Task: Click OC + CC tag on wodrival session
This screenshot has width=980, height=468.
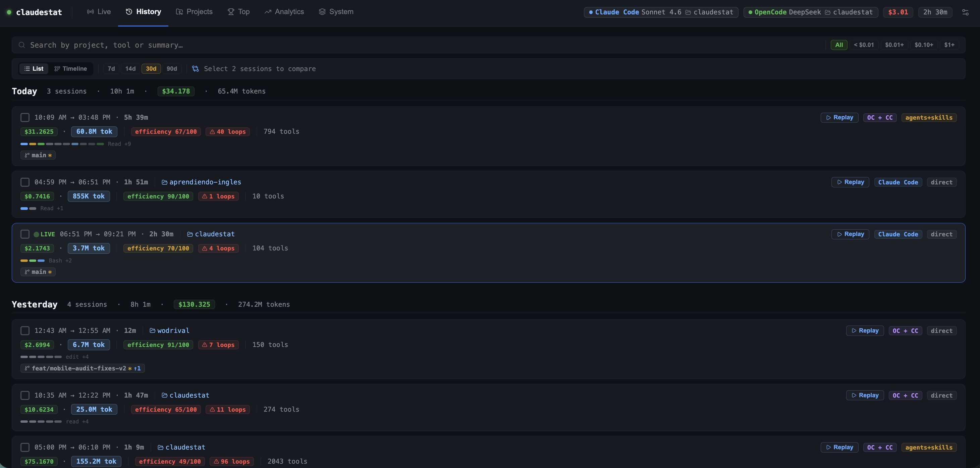Action: click(x=905, y=331)
